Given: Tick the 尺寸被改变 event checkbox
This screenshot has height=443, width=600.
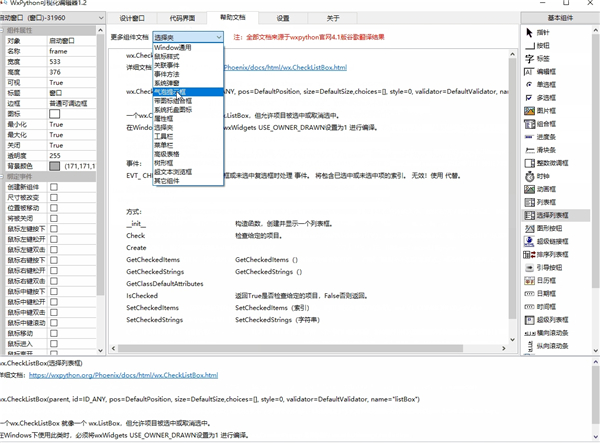Looking at the screenshot, I should tap(54, 197).
